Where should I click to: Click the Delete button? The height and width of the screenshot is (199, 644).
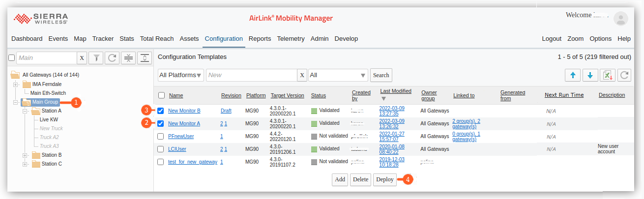(x=360, y=179)
